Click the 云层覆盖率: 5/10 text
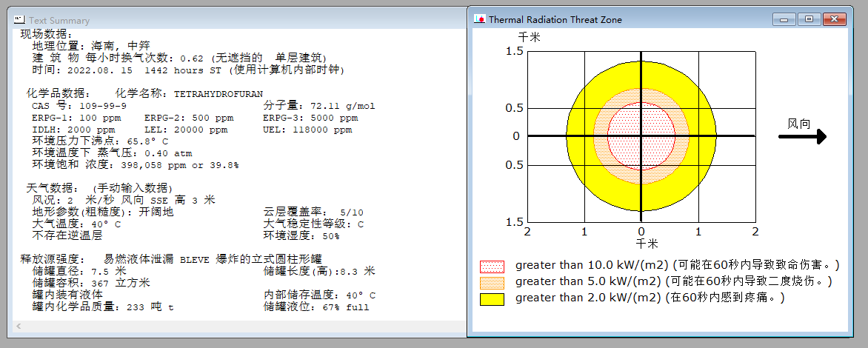The width and height of the screenshot is (868, 348). tap(313, 212)
